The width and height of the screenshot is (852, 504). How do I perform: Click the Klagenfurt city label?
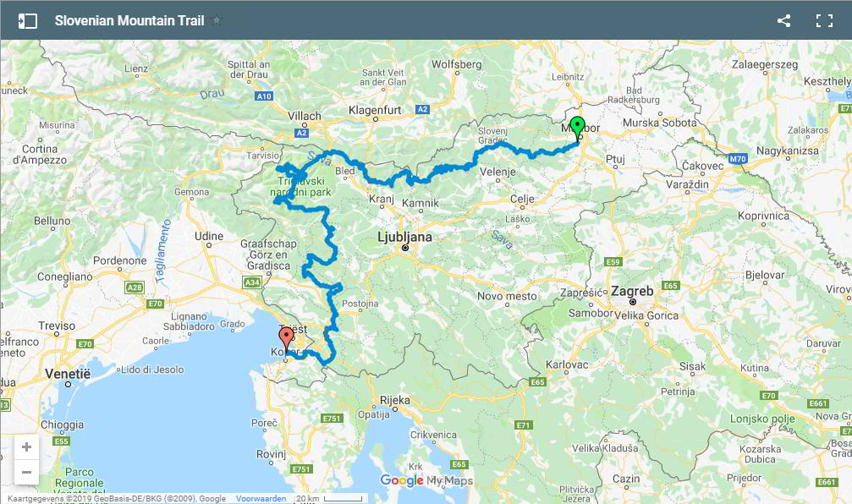tap(375, 110)
